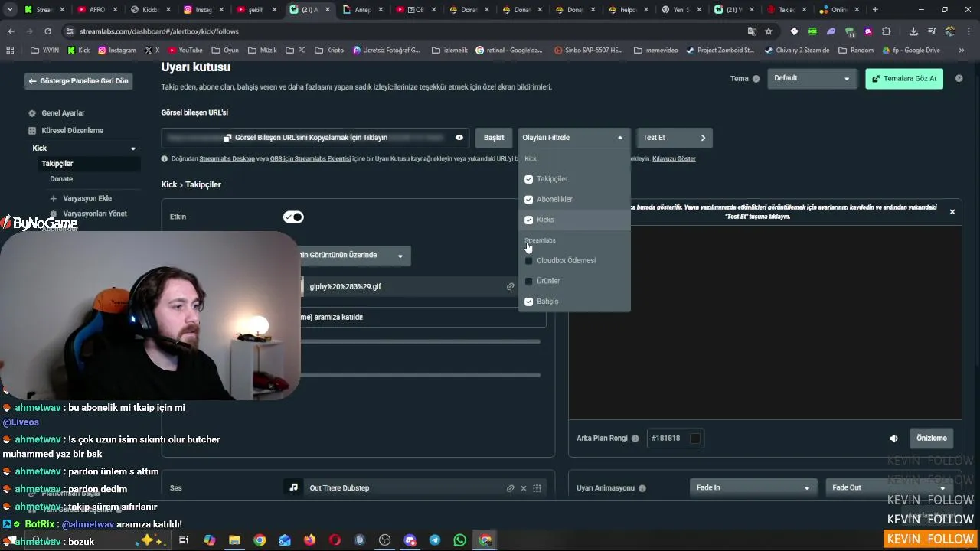Click Önizleme button
This screenshot has width=980, height=551.
(932, 439)
